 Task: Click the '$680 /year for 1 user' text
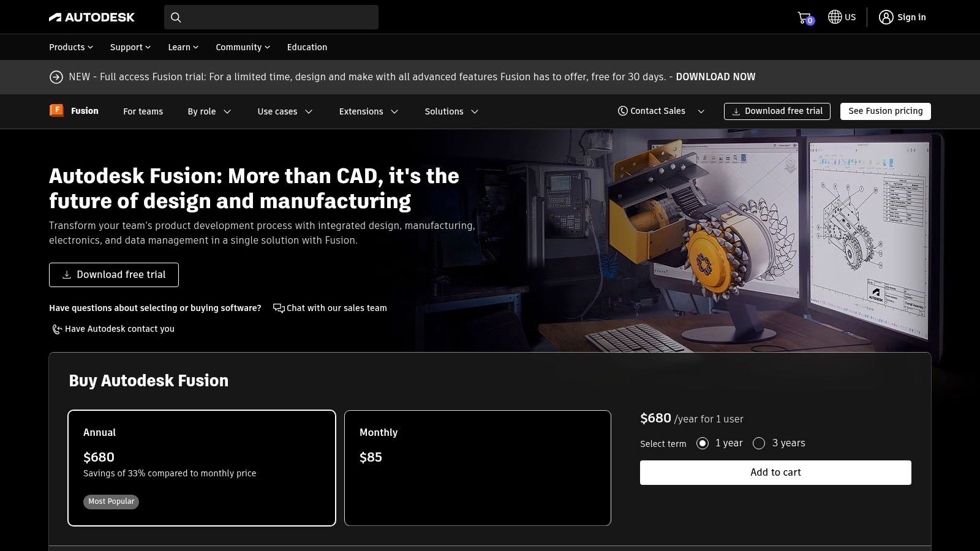click(x=692, y=419)
